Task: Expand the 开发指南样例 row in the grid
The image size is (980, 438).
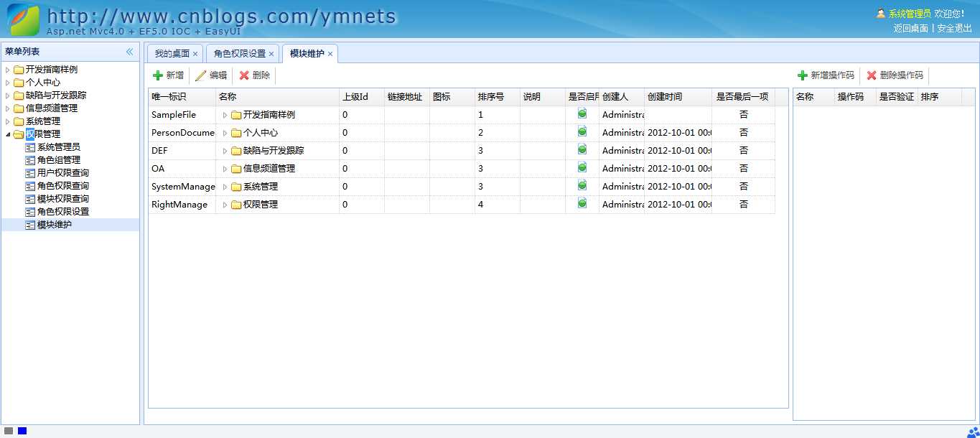Action: pos(225,114)
